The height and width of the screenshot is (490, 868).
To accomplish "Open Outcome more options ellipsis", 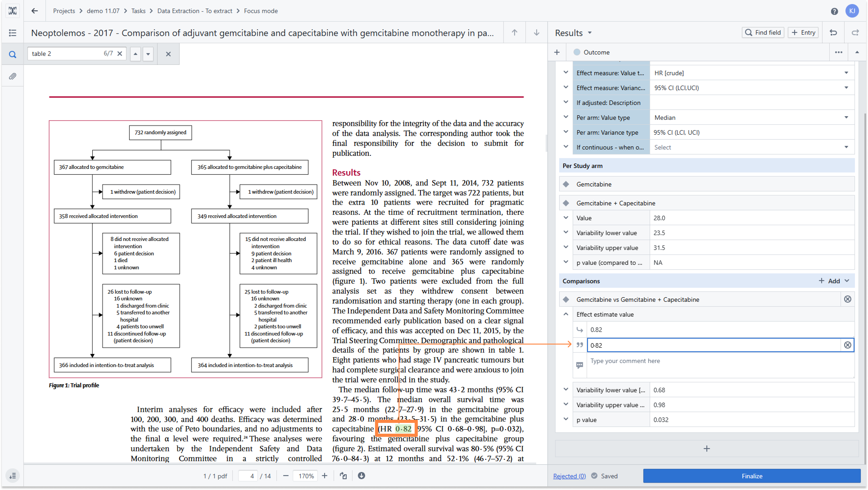I will 838,52.
